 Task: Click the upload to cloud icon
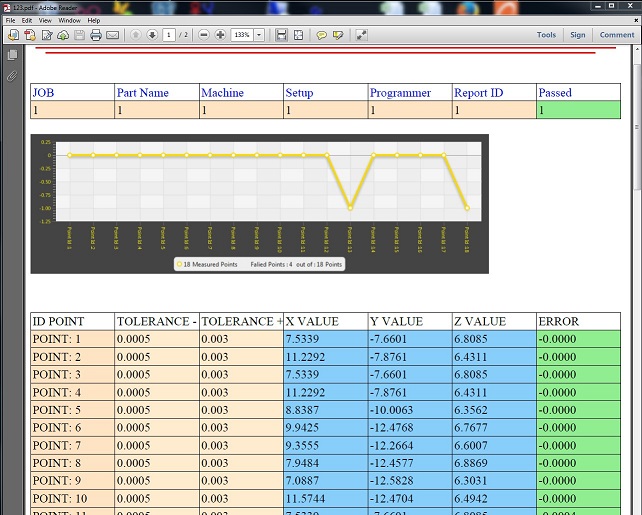pyautogui.click(x=63, y=35)
